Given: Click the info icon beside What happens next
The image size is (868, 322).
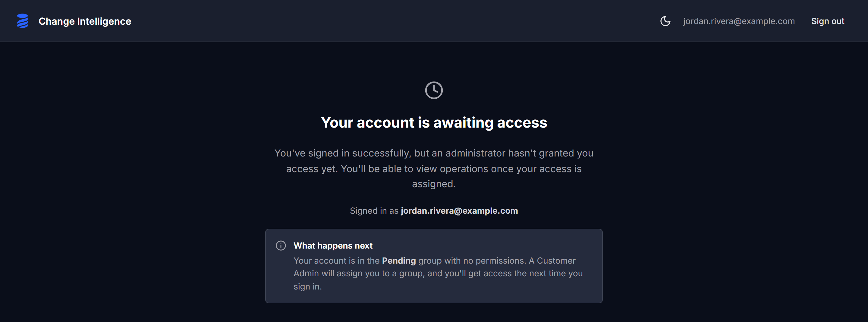Looking at the screenshot, I should pyautogui.click(x=281, y=246).
